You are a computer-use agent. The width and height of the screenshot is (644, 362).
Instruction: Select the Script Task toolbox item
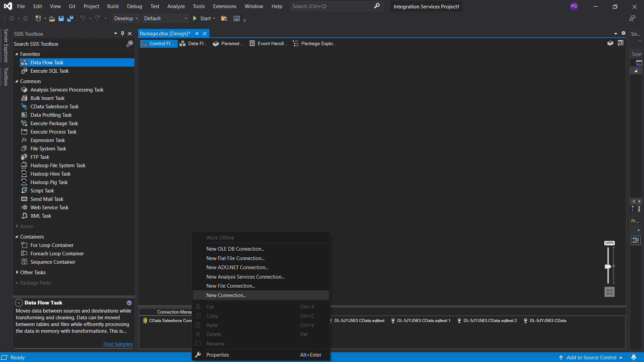tap(42, 191)
